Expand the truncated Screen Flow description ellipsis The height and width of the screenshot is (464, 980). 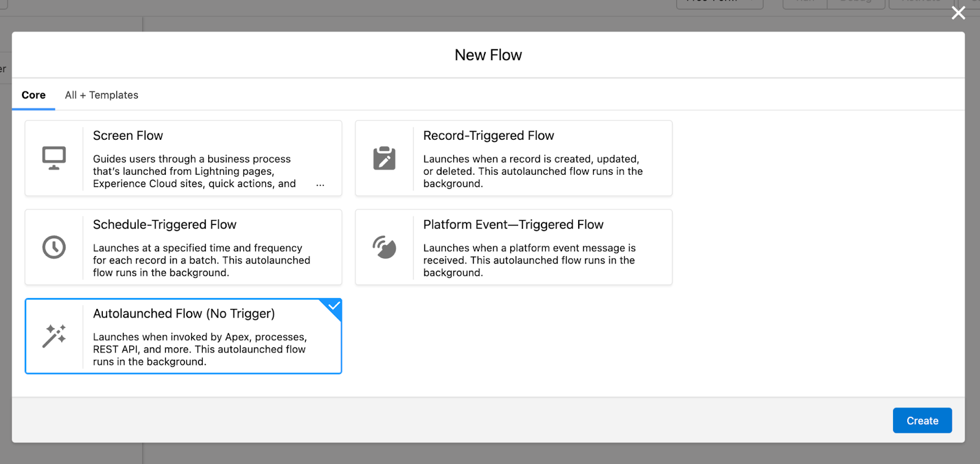(320, 184)
